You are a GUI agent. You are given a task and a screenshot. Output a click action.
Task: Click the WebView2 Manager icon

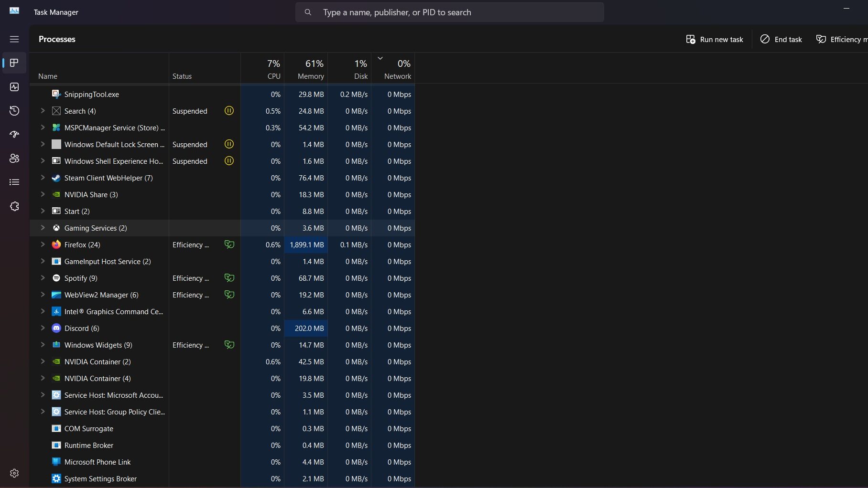[x=56, y=295]
